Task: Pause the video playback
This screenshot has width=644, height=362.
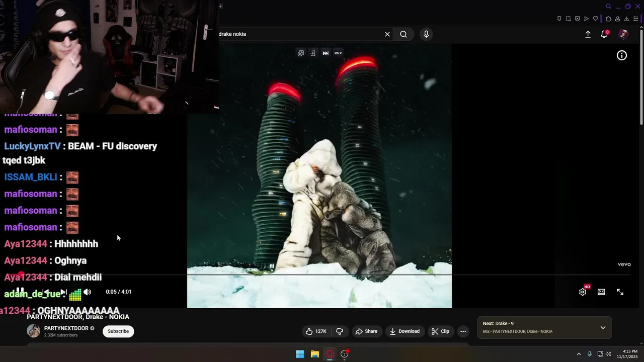Action: [20, 292]
